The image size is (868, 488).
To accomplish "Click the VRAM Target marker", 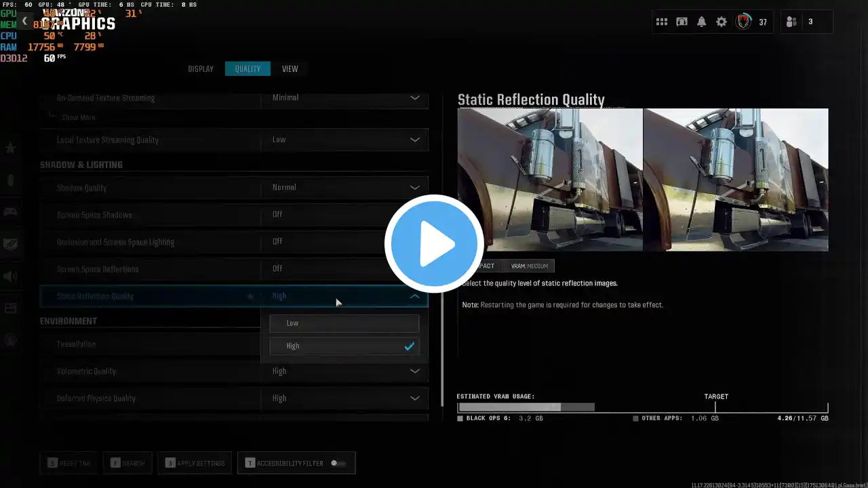I will point(716,403).
